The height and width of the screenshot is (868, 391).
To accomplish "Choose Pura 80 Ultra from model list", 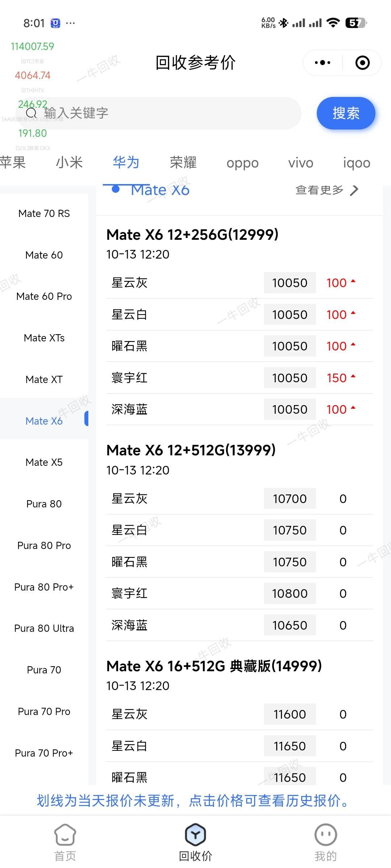I will click(x=44, y=628).
